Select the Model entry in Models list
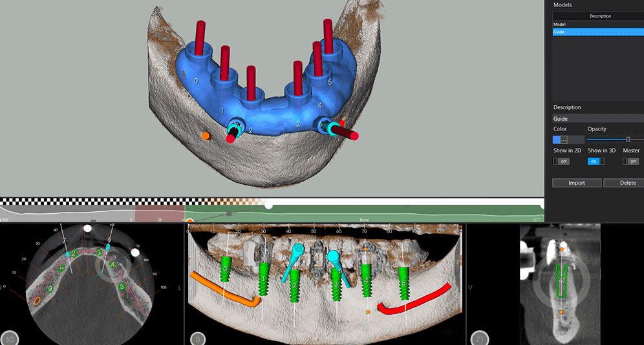 click(560, 24)
